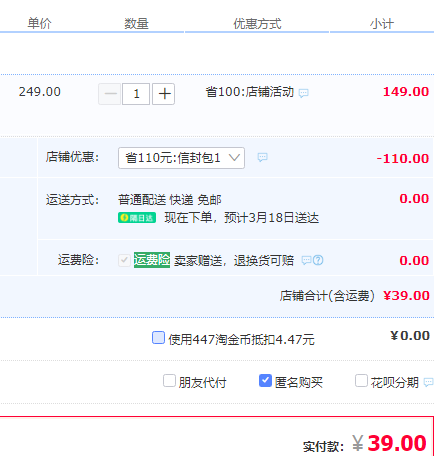Viewport: 442px width, 456px height.
Task: Click the speech bubble icon beside 省100:店铺活动
Action: tap(304, 93)
